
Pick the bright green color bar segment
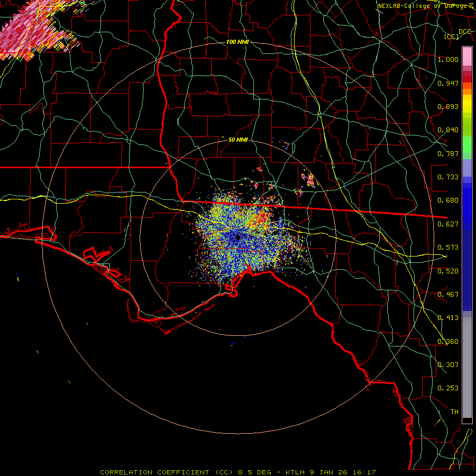[x=467, y=144]
